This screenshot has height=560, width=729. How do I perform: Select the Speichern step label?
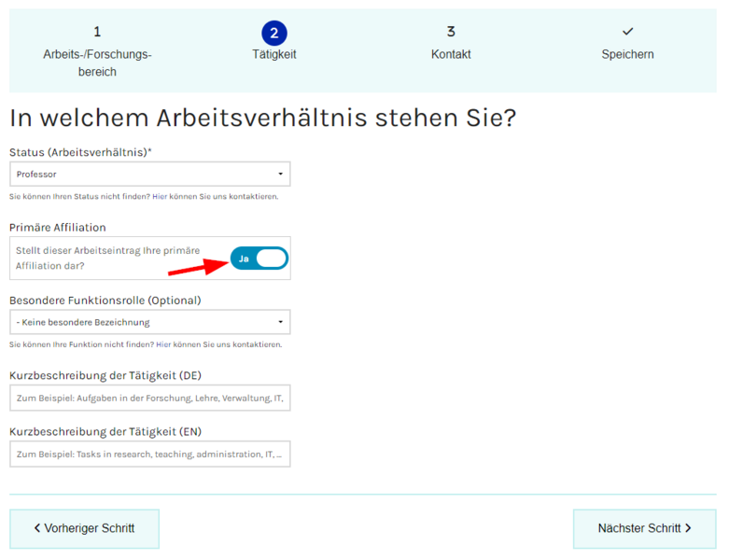pyautogui.click(x=627, y=55)
